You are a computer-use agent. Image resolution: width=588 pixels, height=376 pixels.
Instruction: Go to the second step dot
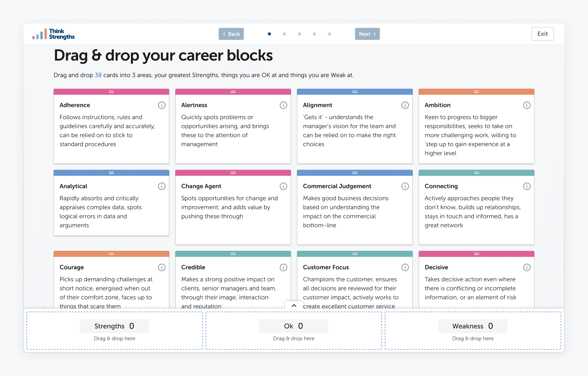coord(284,34)
